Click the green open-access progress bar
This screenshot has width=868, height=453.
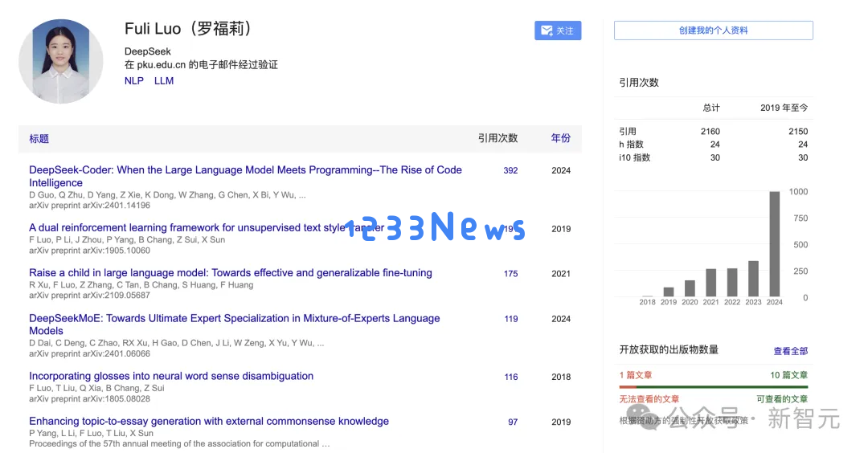[723, 386]
